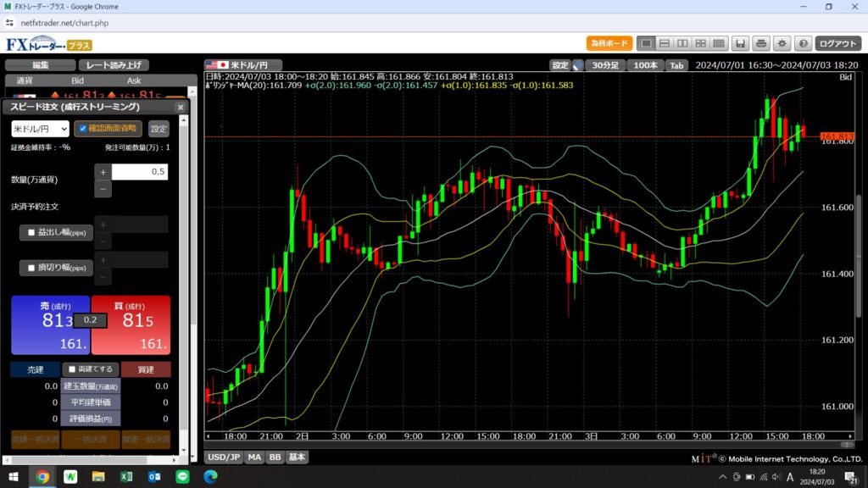
Task: Select the MA tab below the chart
Action: (254, 457)
